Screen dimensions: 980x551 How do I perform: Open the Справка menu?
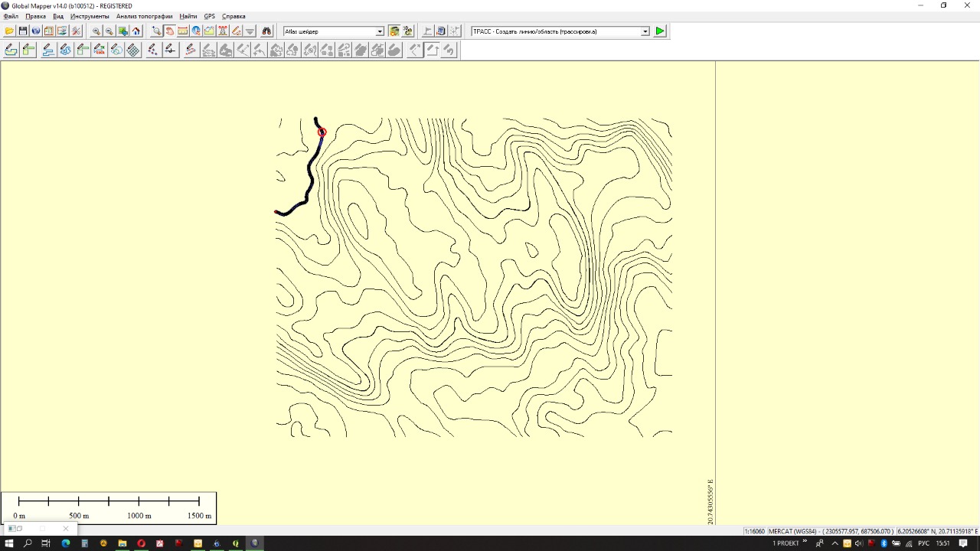tap(234, 16)
